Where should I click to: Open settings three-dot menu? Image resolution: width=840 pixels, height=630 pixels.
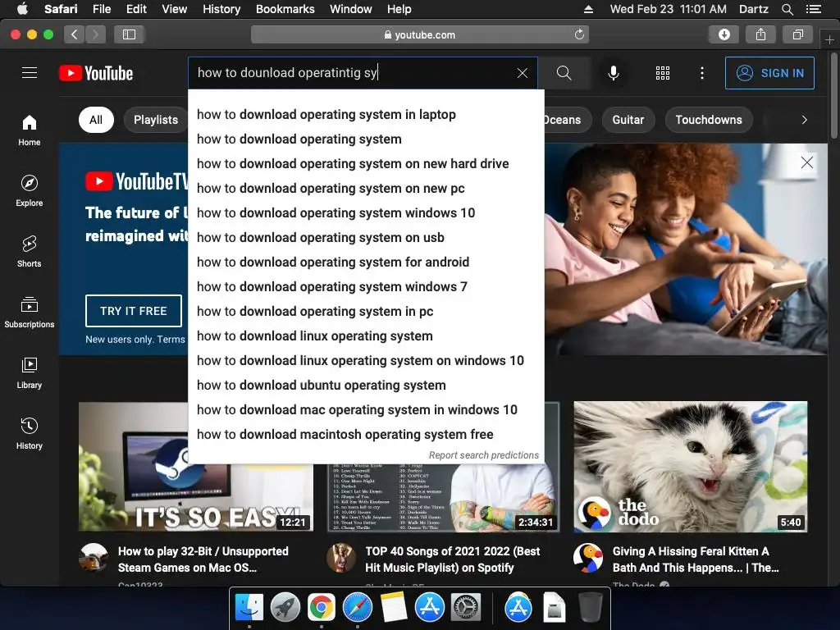click(702, 73)
